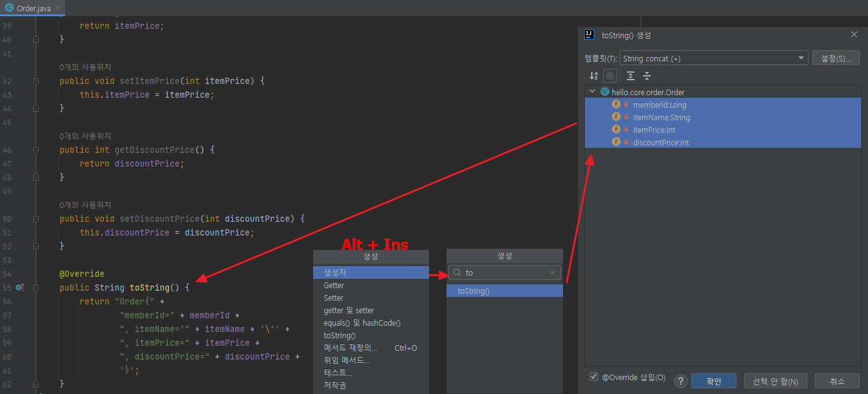Click the 설정(S)... button
The width and height of the screenshot is (868, 394).
point(836,58)
